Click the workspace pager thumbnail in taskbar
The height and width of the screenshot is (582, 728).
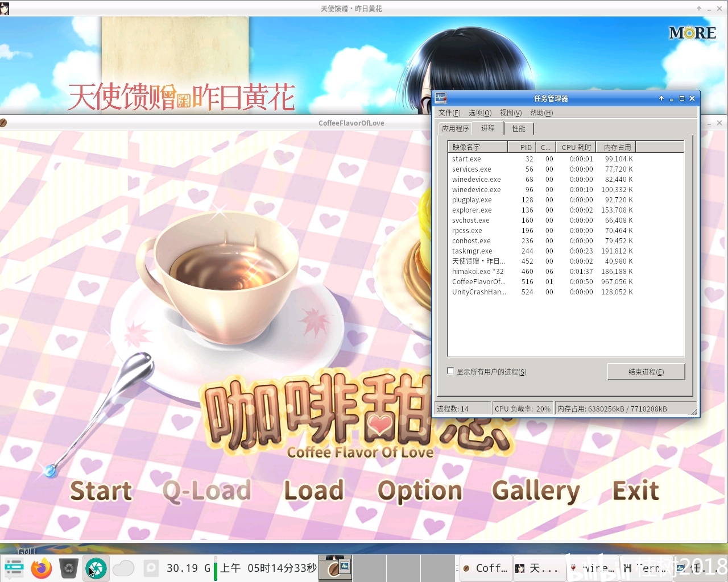(335, 568)
